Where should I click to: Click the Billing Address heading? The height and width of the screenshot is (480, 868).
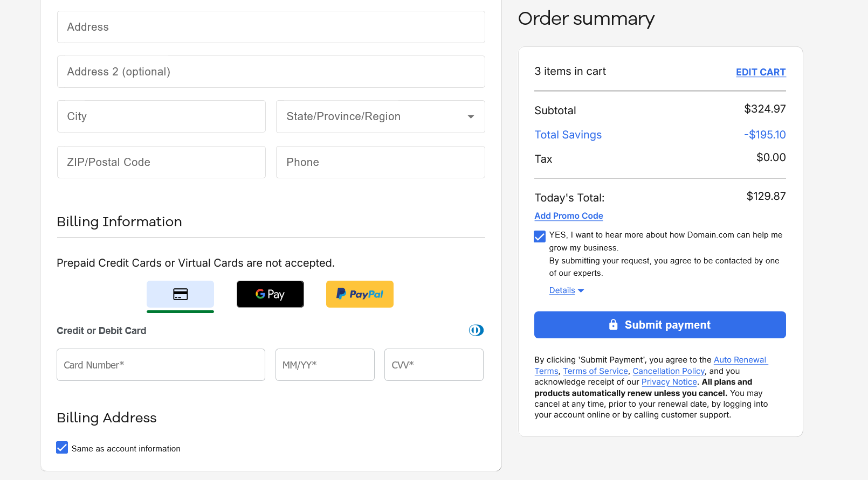coord(107,418)
